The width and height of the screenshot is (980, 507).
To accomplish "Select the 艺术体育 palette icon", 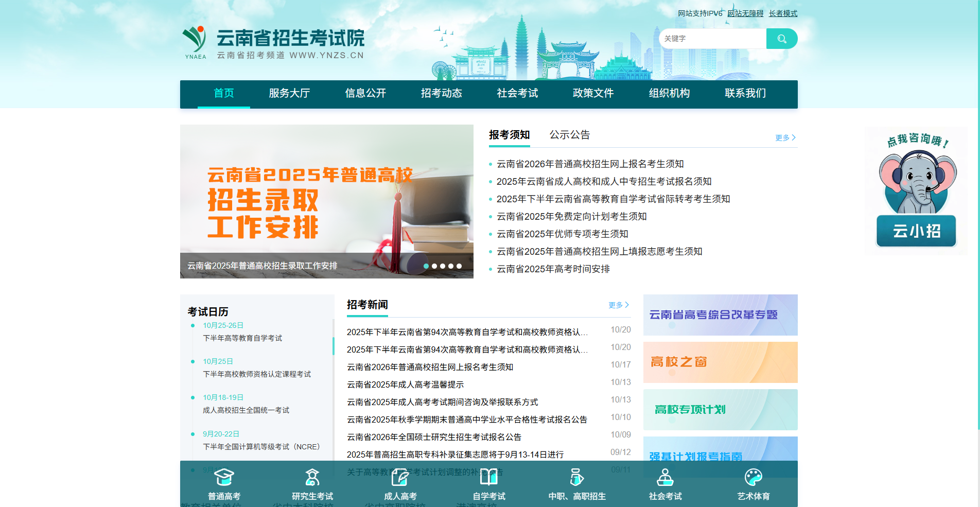I will (x=754, y=478).
